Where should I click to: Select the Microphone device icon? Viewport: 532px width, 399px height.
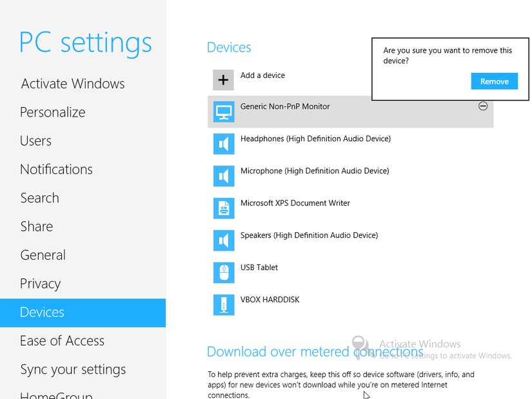224,176
